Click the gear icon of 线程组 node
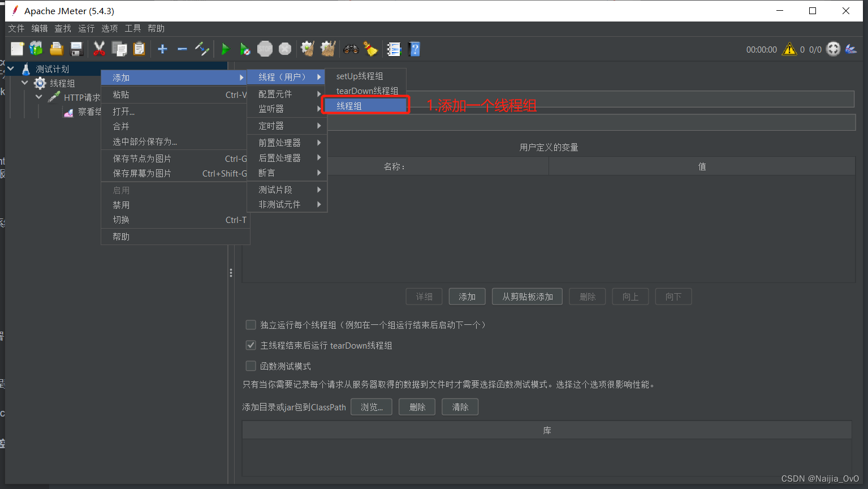Screen dimensions: 868x489 coord(40,83)
